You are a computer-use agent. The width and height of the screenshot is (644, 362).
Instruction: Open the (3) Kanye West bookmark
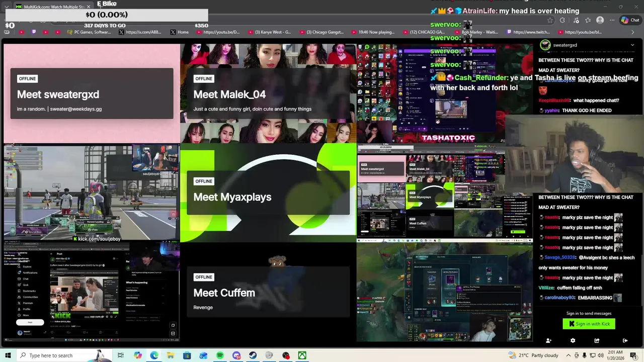click(269, 32)
